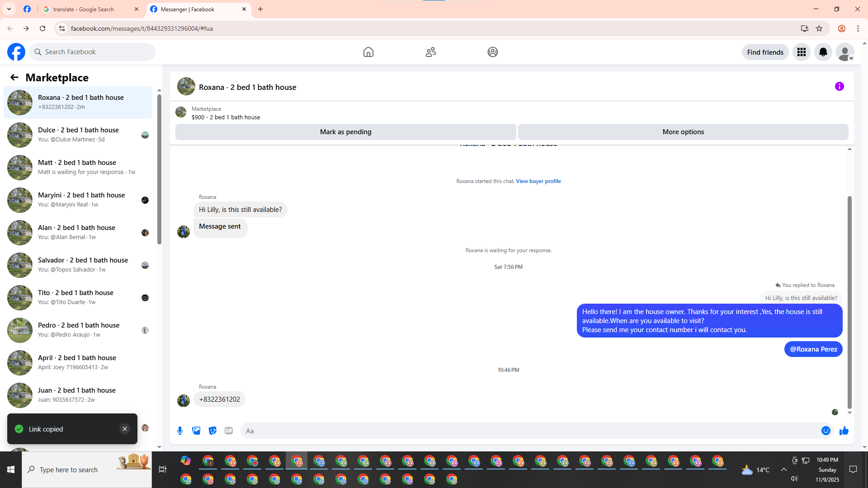Open Chrome profile icon

point(842,28)
